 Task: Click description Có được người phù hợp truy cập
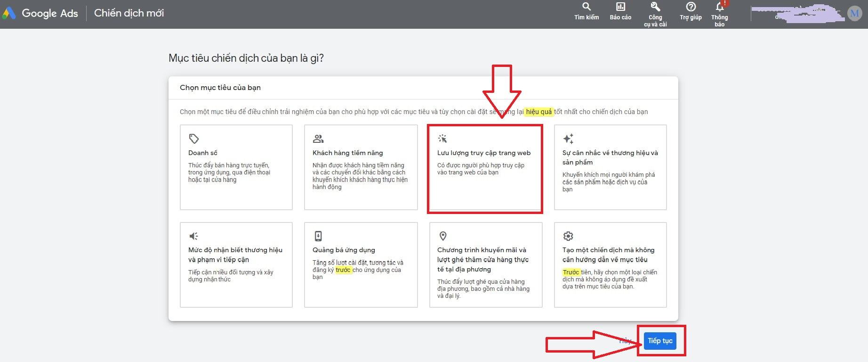point(481,169)
